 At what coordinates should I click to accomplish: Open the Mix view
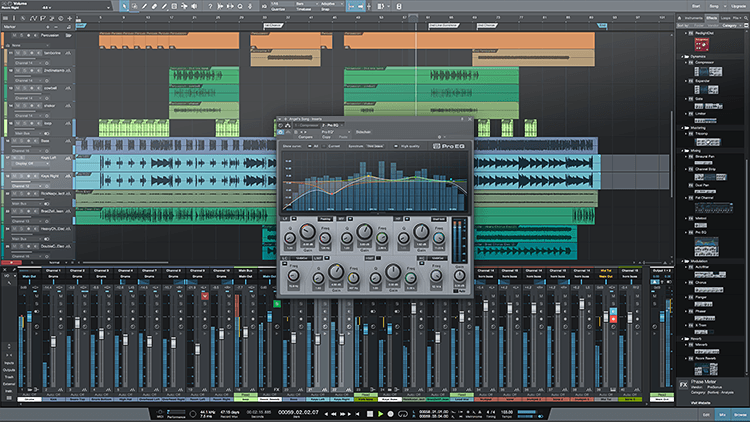tap(723, 415)
